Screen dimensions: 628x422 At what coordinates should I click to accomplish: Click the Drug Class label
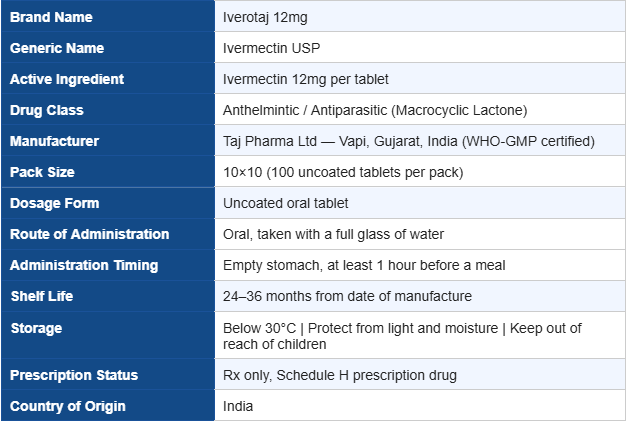pos(47,110)
